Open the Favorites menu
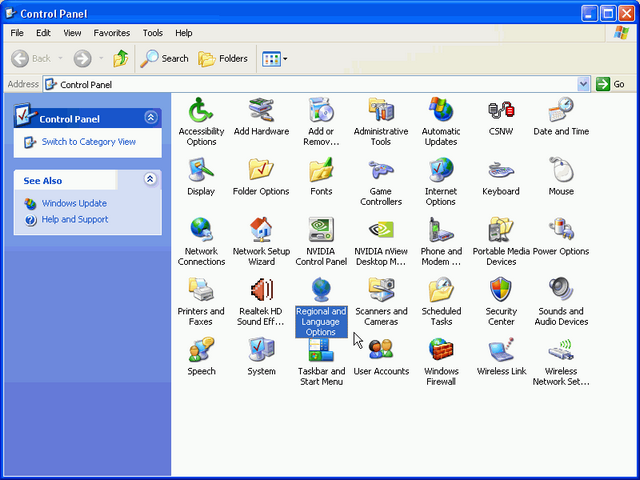 pos(112,33)
